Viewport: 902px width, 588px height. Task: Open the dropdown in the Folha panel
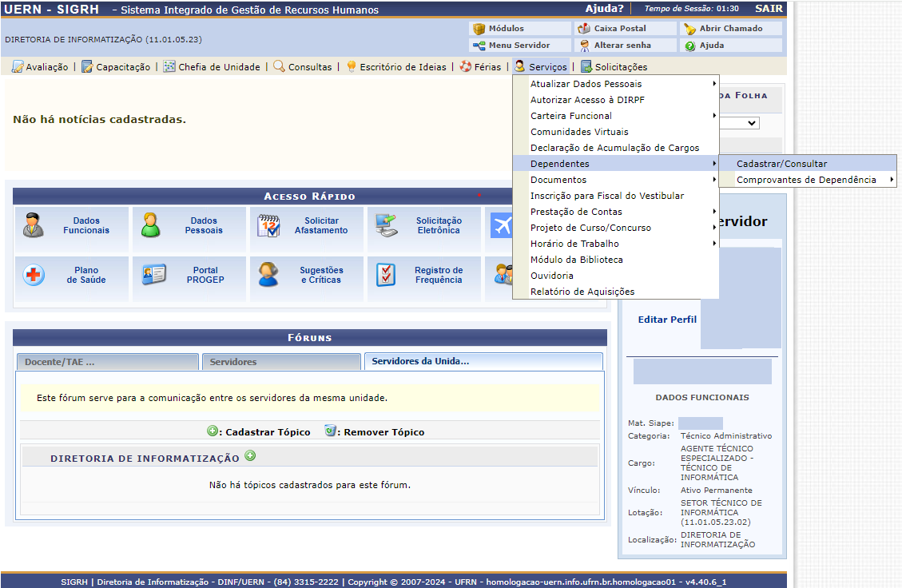[741, 123]
